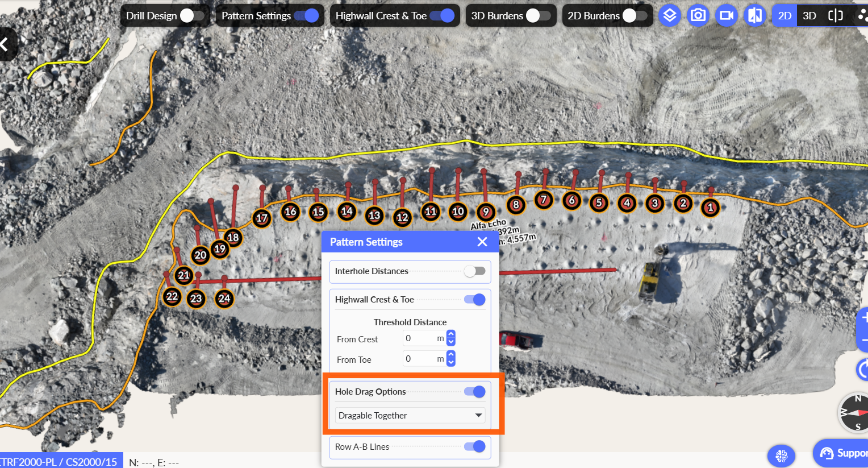Click the compass to reset north
Screen dimensions: 868x468
(x=855, y=412)
